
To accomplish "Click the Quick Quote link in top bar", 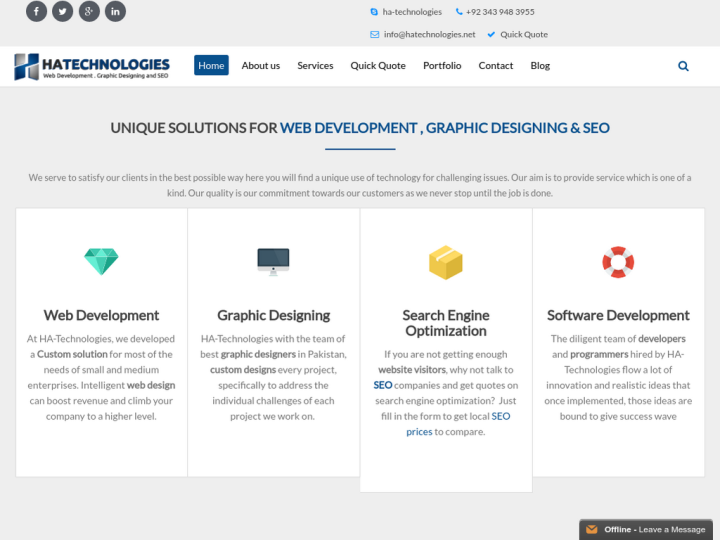I will [x=523, y=34].
